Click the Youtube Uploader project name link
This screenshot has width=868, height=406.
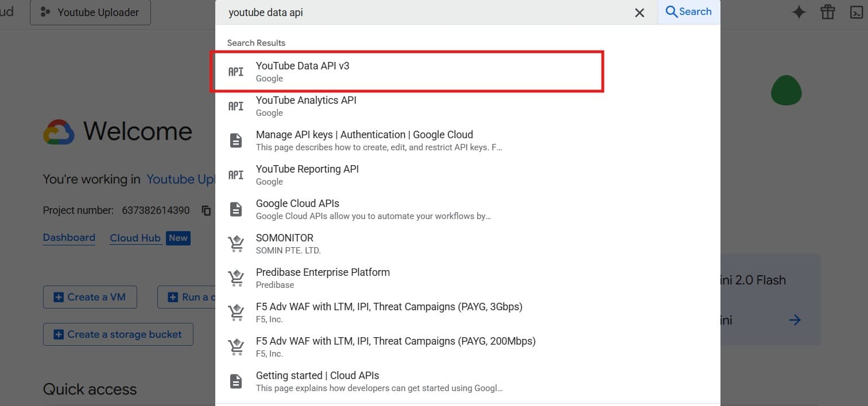[x=181, y=179]
